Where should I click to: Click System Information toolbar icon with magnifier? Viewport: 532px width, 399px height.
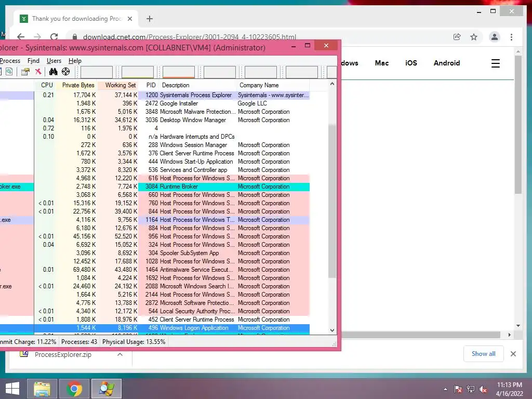pos(9,72)
